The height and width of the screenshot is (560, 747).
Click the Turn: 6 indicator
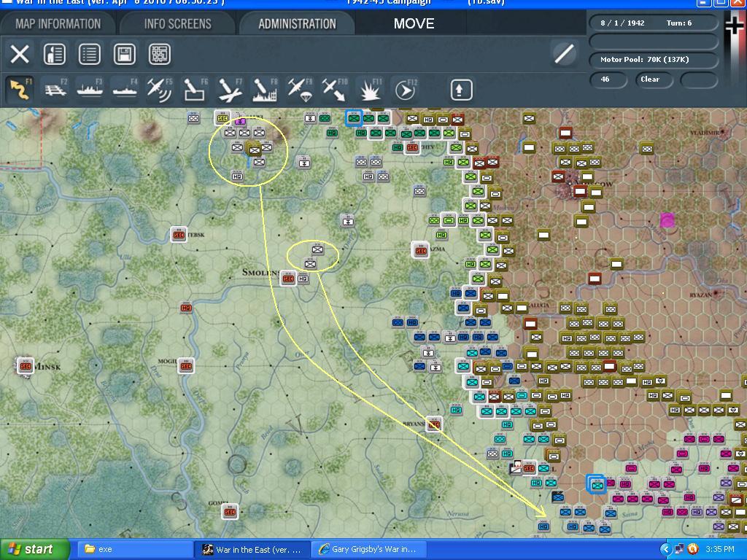(x=679, y=23)
